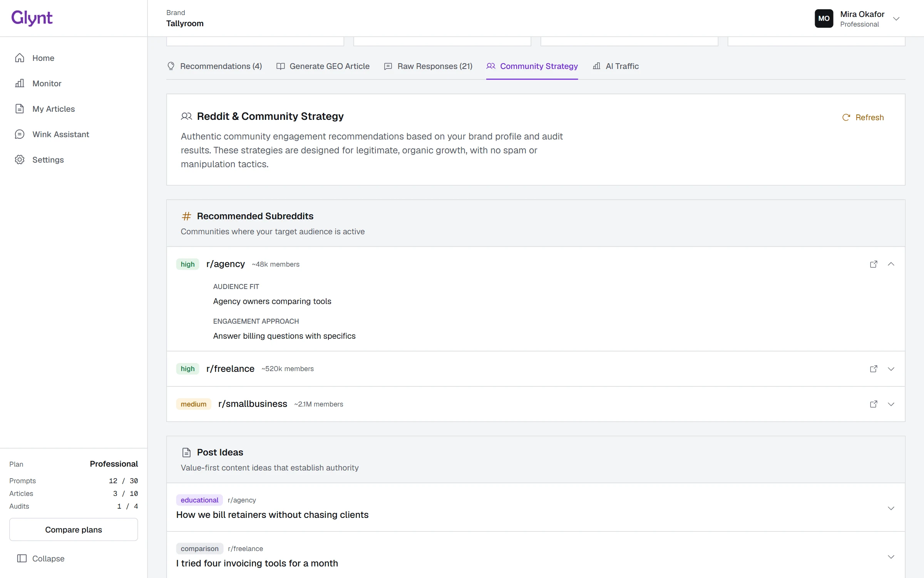This screenshot has height=578, width=924.
Task: Expand 'I tried four invoicing tools' idea
Action: coord(891,557)
